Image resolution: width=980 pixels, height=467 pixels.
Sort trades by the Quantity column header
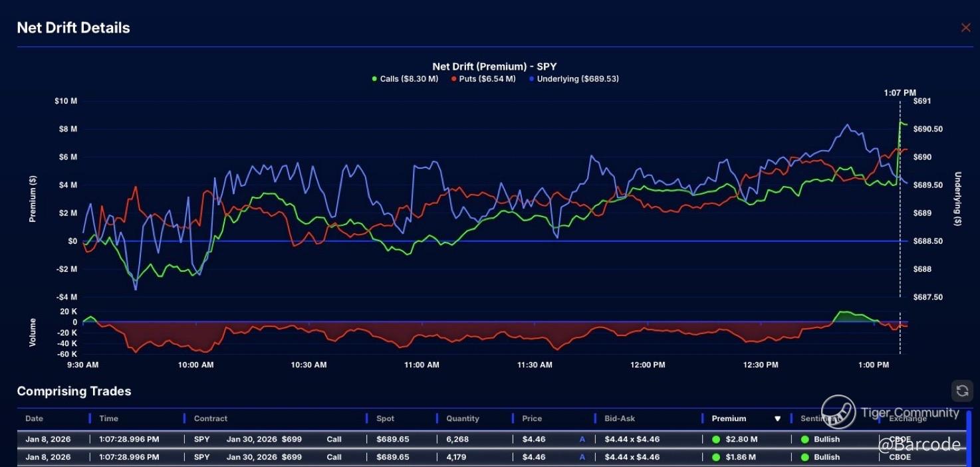[463, 419]
